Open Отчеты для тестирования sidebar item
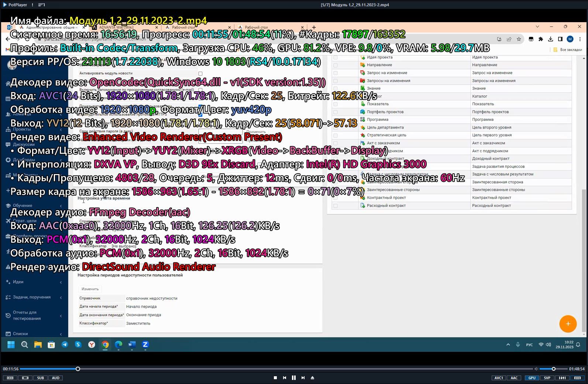 (27, 315)
